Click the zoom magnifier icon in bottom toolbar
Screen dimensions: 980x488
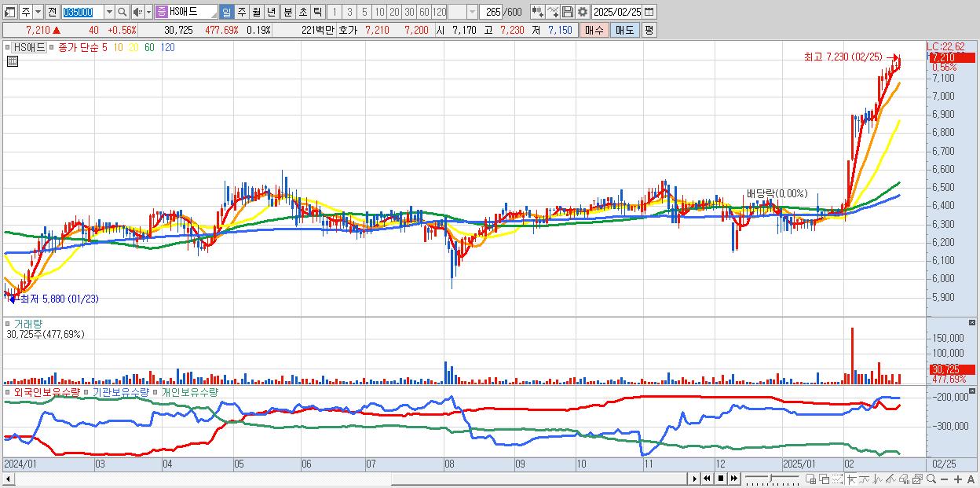[x=931, y=479]
